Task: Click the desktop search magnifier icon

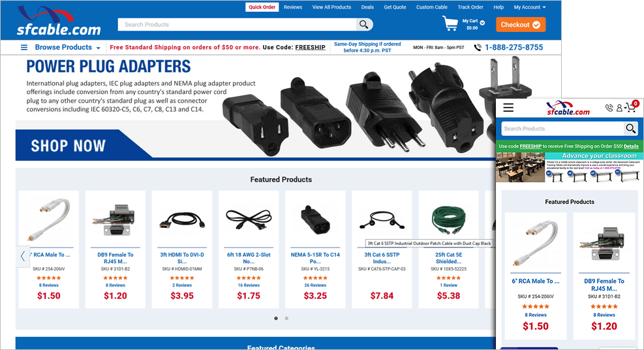Action: (x=364, y=25)
